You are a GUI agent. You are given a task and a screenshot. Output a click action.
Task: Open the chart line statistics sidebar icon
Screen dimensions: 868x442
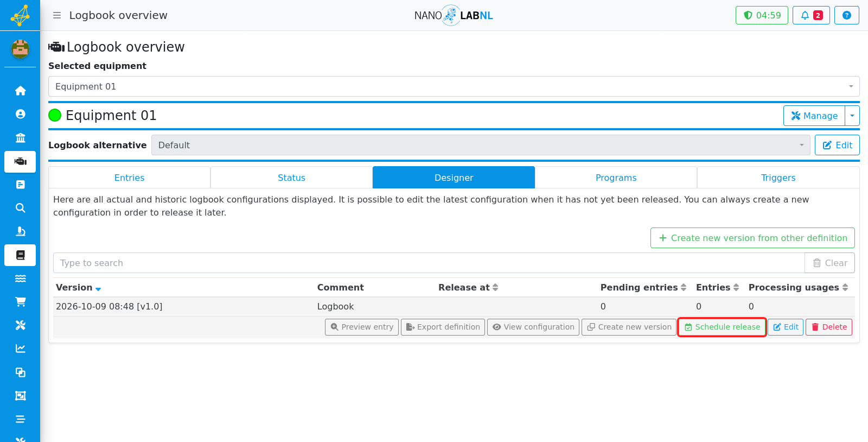click(20, 349)
